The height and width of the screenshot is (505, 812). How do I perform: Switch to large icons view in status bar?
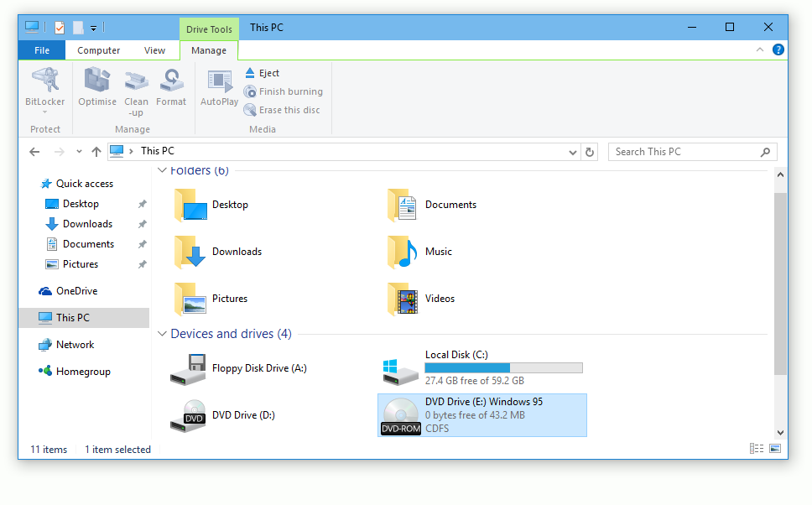point(775,449)
